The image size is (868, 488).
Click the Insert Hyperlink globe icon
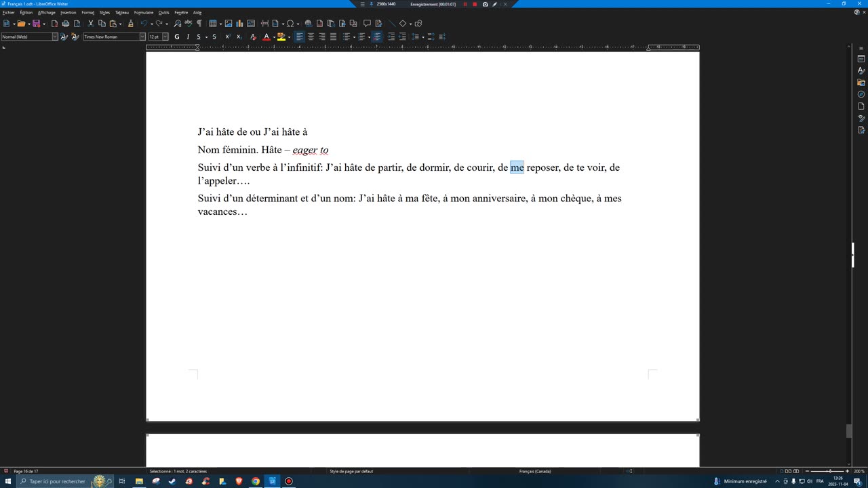tap(309, 24)
